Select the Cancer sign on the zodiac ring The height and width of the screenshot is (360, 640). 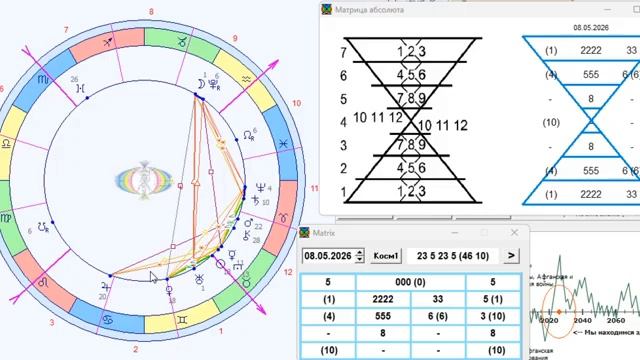pyautogui.click(x=108, y=319)
